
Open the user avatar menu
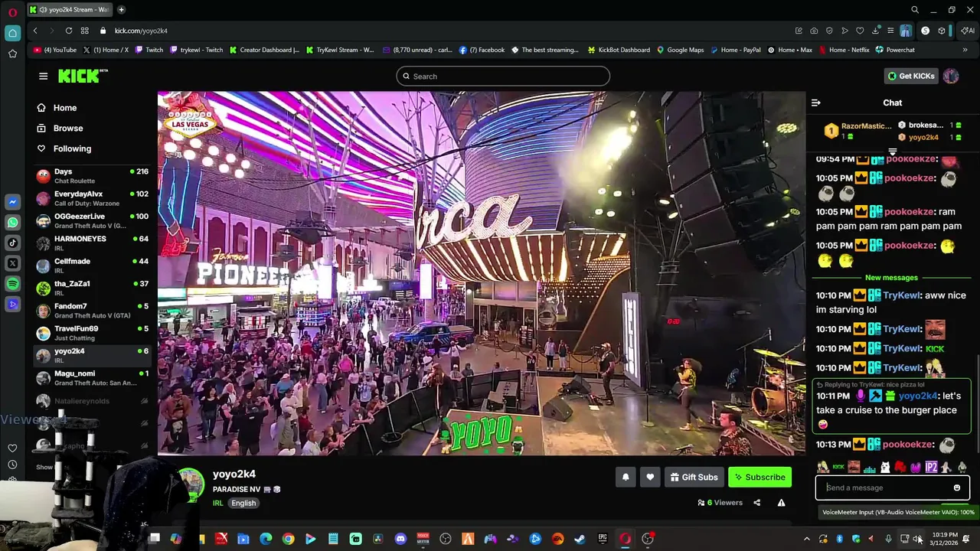point(951,76)
